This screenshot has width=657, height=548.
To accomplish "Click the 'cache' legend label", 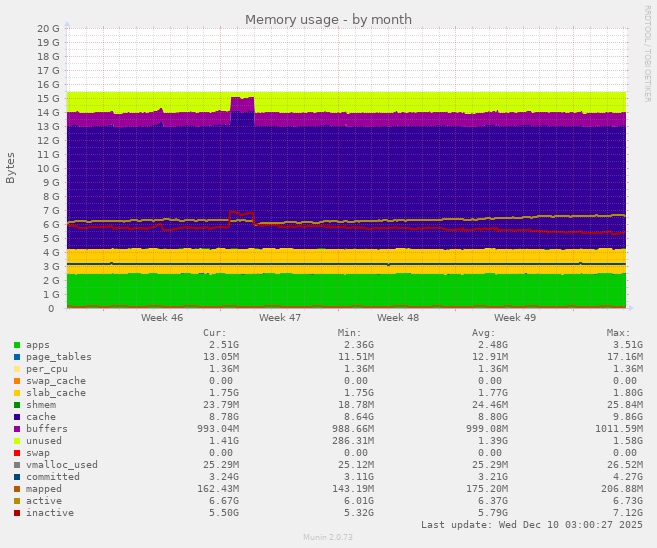I will coord(41,417).
